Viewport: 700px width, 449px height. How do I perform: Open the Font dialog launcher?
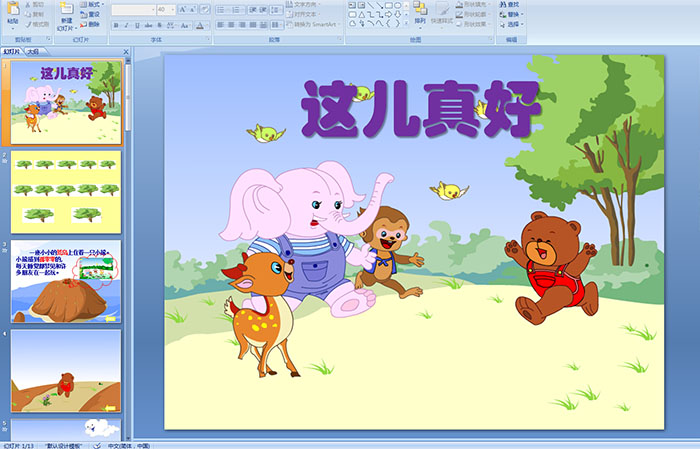point(208,39)
